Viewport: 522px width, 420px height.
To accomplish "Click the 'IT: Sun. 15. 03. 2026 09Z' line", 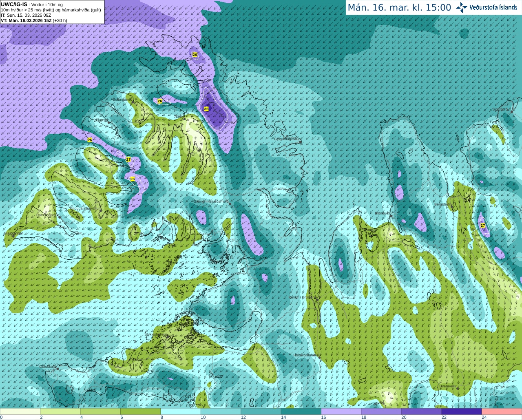I will (26, 15).
